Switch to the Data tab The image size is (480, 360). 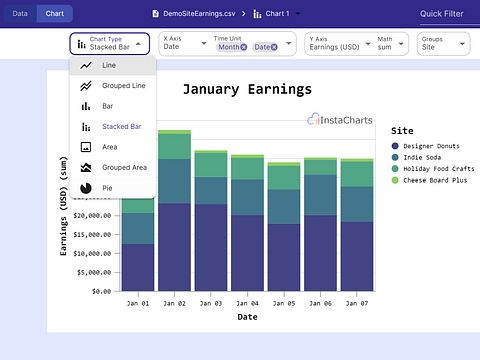20,14
